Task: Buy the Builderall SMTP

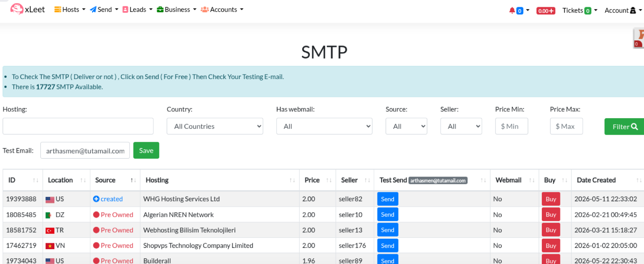Action: [551, 260]
